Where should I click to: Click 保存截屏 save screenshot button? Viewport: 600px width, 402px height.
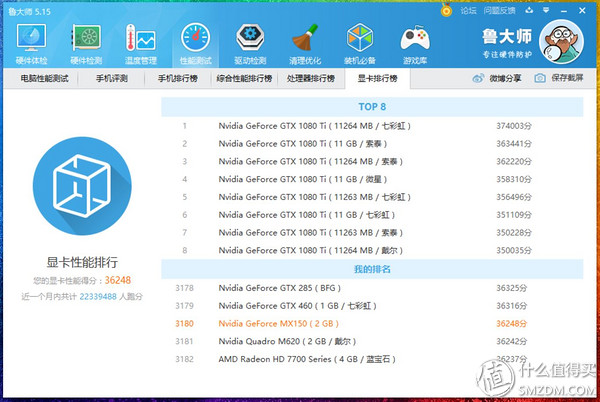tap(559, 78)
